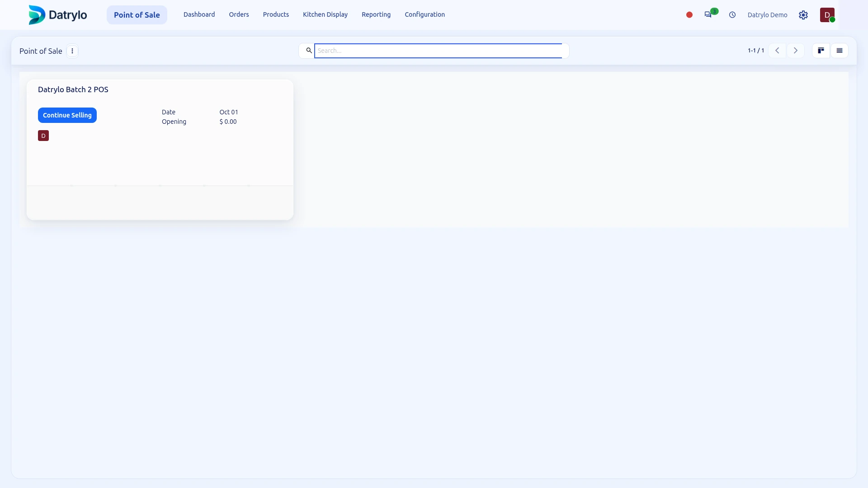This screenshot has height=488, width=868.
Task: Click Continue Selling button
Action: point(67,115)
